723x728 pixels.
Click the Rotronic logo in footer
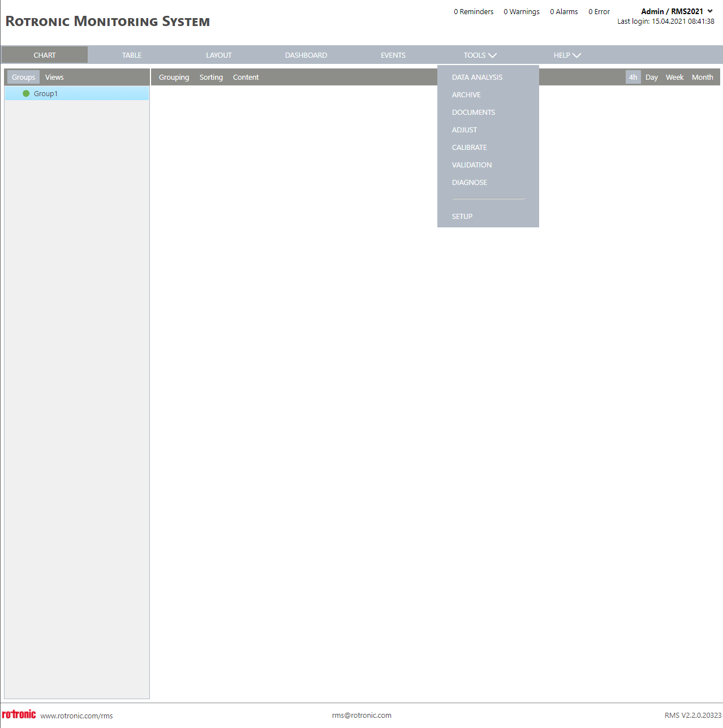click(19, 714)
